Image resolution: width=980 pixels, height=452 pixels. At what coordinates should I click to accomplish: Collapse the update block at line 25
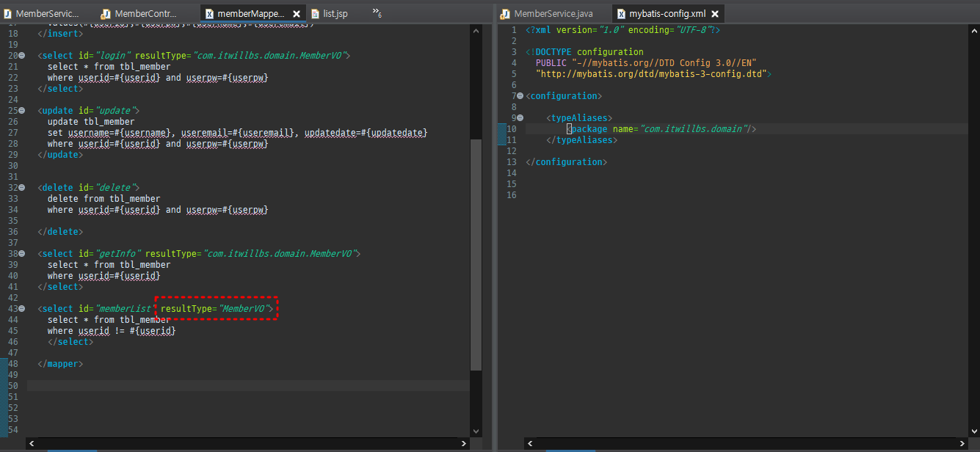pos(22,111)
